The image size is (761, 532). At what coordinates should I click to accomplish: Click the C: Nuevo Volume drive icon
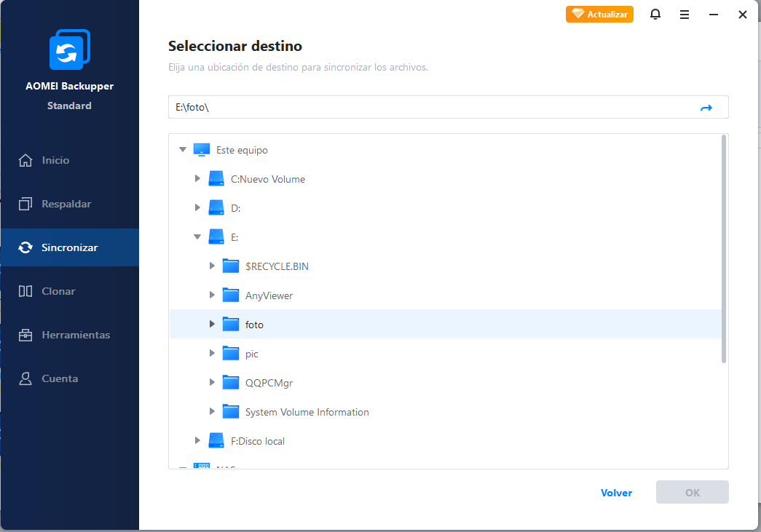pos(216,179)
